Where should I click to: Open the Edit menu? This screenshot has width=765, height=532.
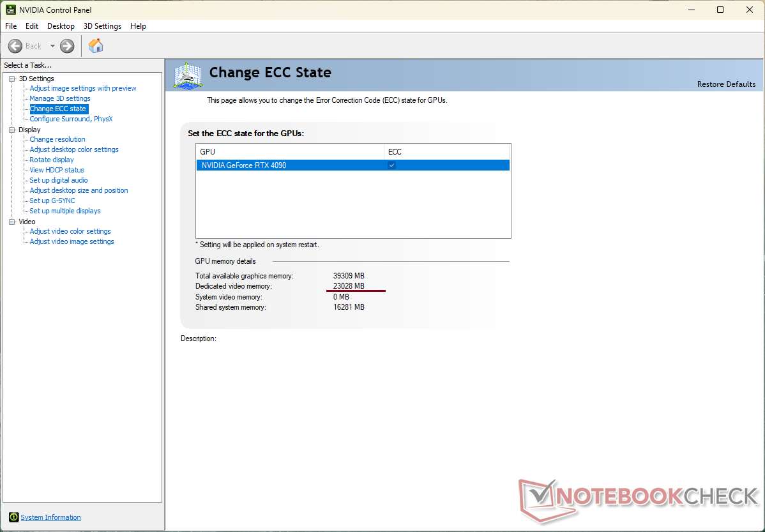(32, 26)
